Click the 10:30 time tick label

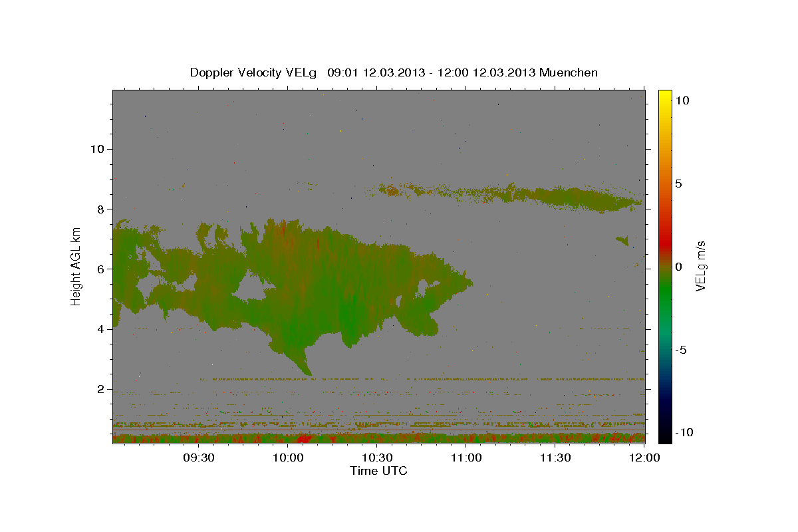tap(376, 458)
